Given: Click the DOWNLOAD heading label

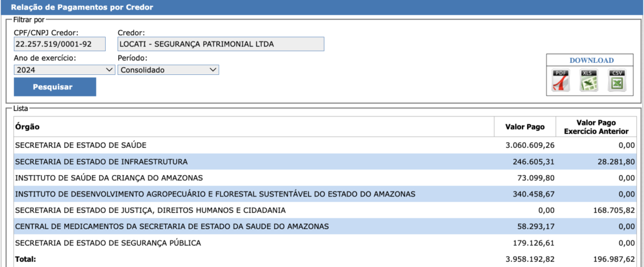Looking at the screenshot, I should (x=591, y=60).
